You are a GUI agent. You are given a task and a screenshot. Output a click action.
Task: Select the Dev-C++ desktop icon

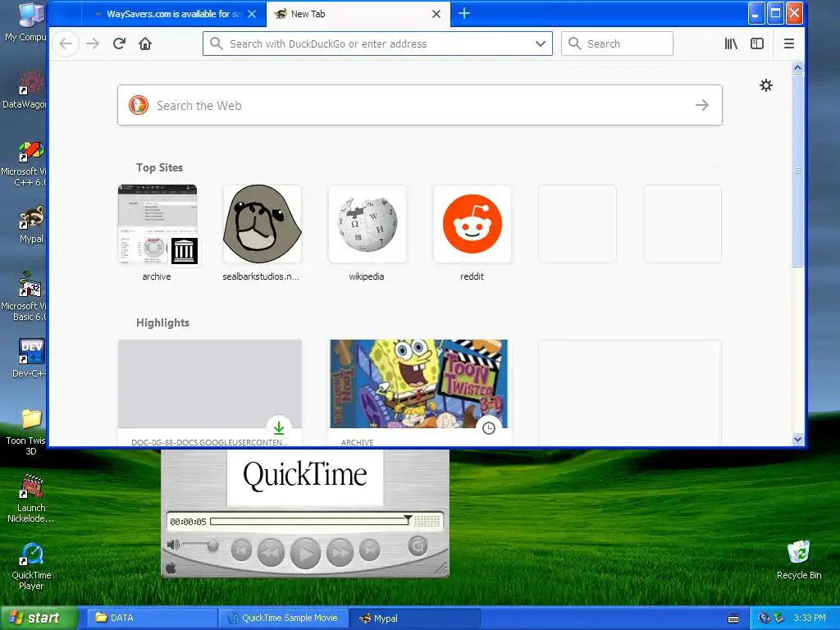[30, 358]
